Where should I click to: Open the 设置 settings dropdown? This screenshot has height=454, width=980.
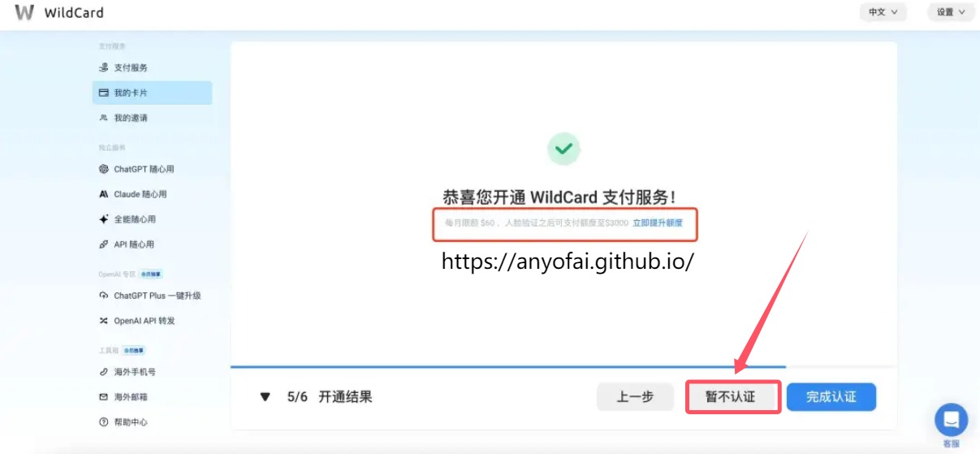(951, 12)
